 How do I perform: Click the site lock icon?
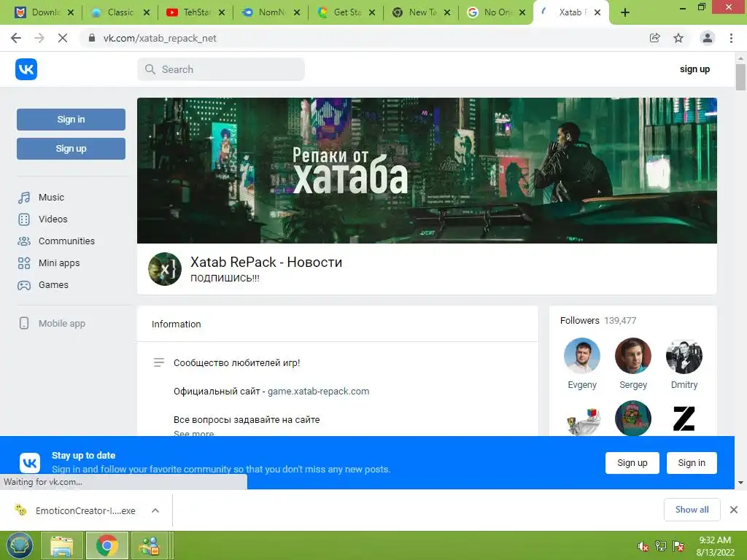[x=92, y=38]
